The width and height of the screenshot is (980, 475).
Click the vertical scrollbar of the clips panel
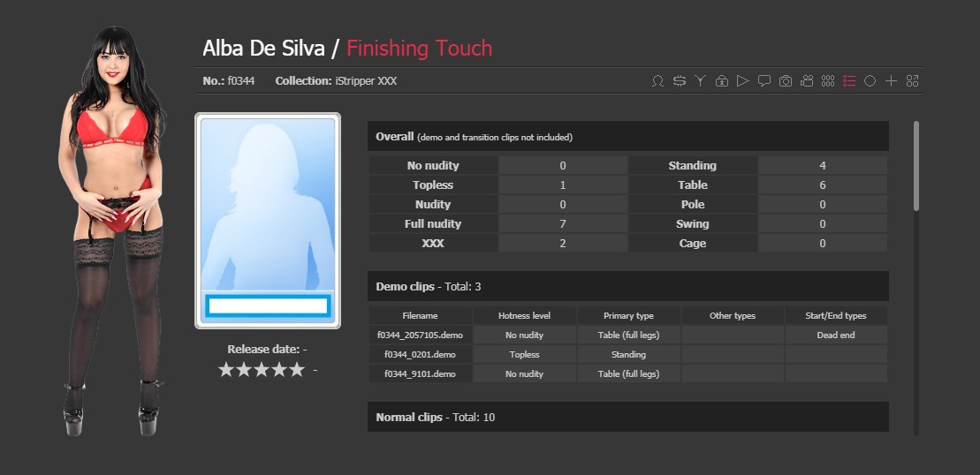[916, 166]
